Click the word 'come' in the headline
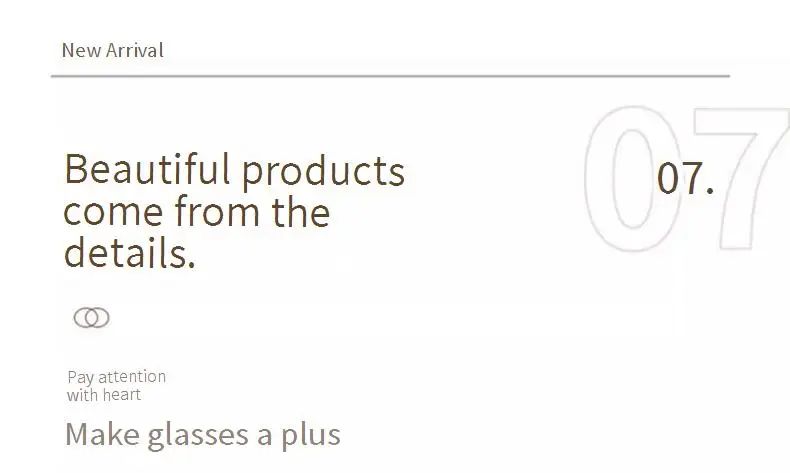The image size is (790, 473). pos(113,213)
